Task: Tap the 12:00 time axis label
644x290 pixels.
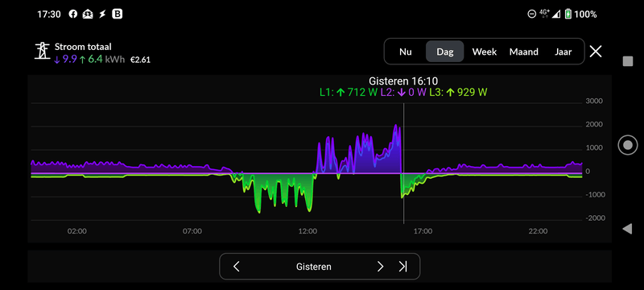Action: tap(308, 231)
